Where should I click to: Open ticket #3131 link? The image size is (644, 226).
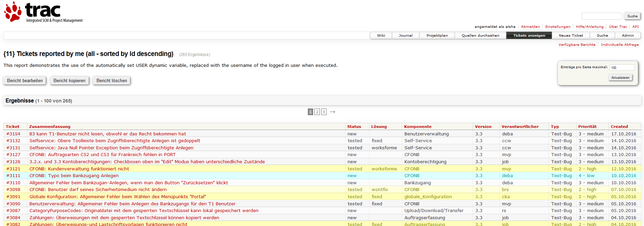13,148
